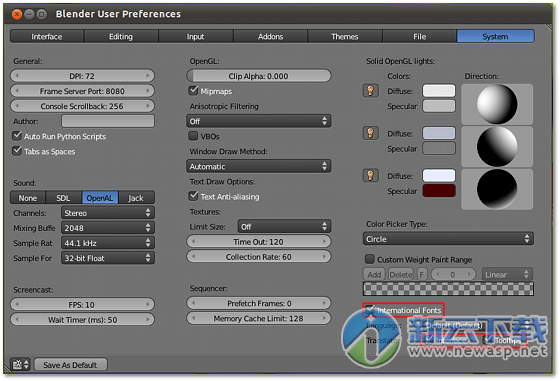Screen dimensions: 560x381
Task: Open the Sample Format 32-bit Float dropdown
Action: [x=108, y=258]
